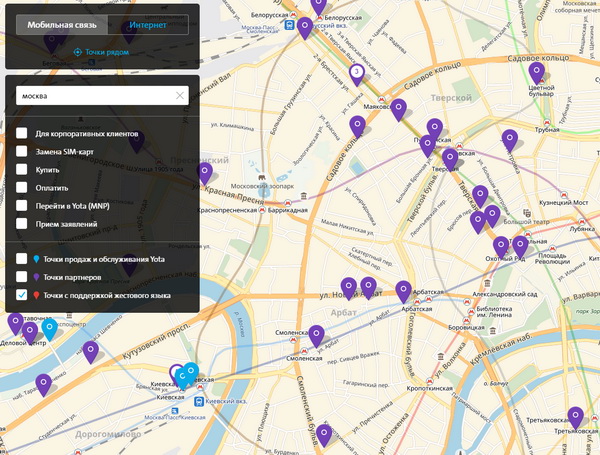Image resolution: width=600 pixels, height=455 pixels.
Task: Enable Перейти в Yota (MNP) checkbox
Action: [22, 205]
